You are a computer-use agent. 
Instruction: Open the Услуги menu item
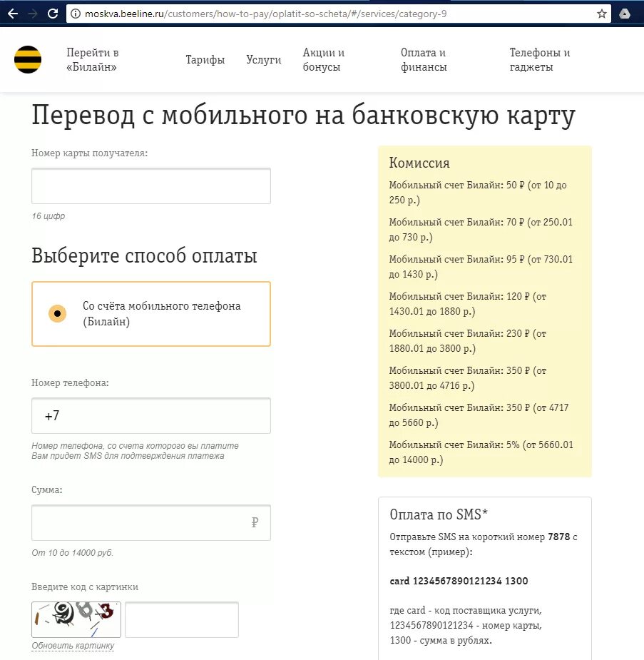pos(264,60)
